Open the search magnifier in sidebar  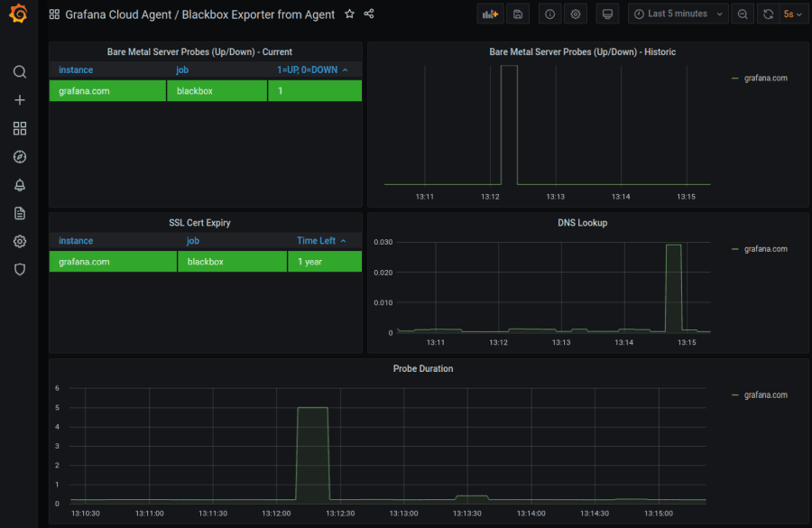point(20,71)
